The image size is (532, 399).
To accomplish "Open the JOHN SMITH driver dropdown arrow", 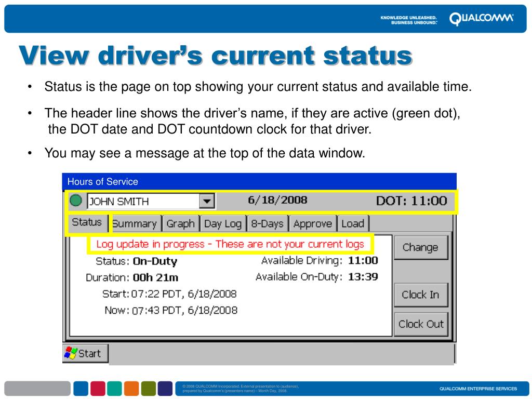I will (x=207, y=201).
